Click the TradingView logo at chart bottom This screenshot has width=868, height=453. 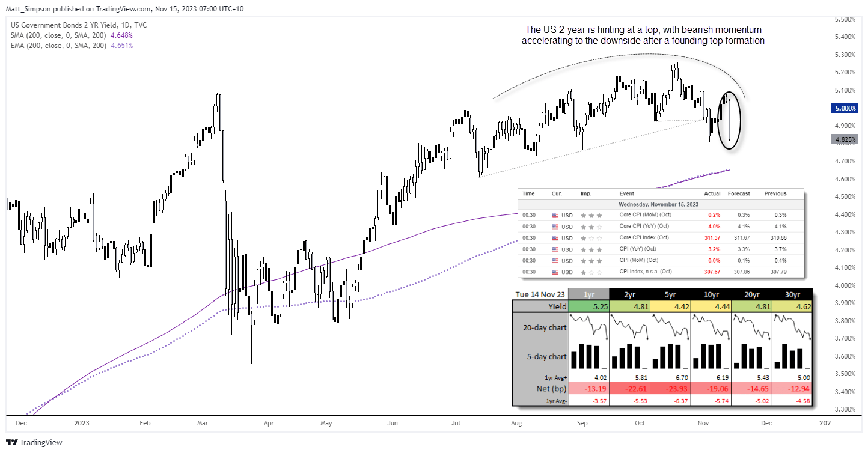(34, 443)
